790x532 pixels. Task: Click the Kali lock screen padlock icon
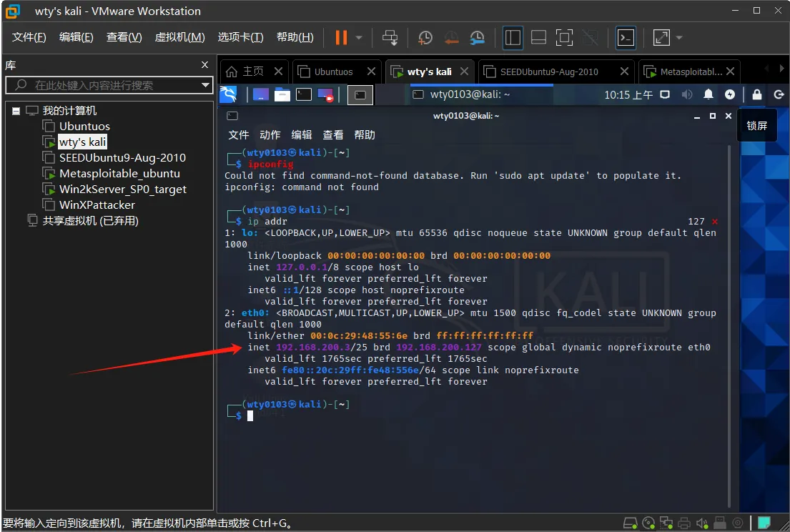[x=756, y=94]
